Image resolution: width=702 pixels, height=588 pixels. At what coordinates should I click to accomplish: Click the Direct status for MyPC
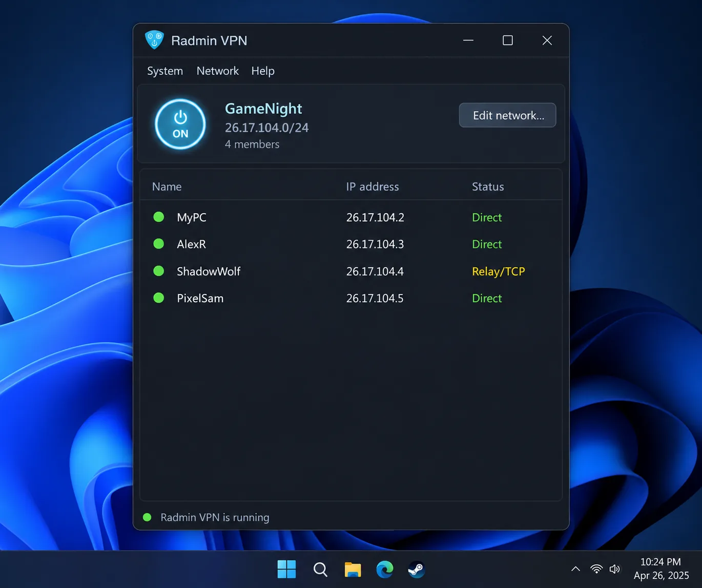[487, 217]
